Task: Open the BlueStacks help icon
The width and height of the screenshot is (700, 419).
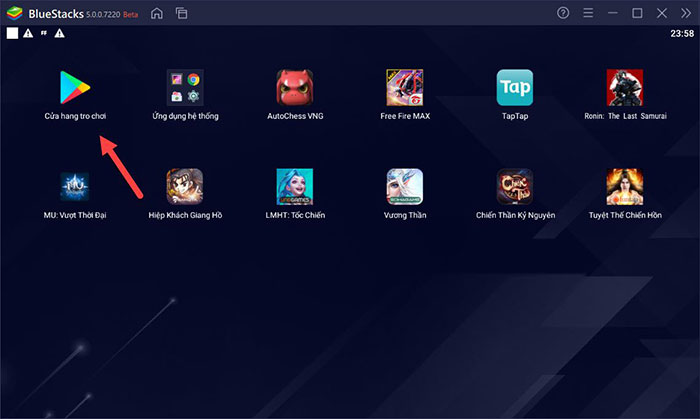Action: click(x=565, y=14)
